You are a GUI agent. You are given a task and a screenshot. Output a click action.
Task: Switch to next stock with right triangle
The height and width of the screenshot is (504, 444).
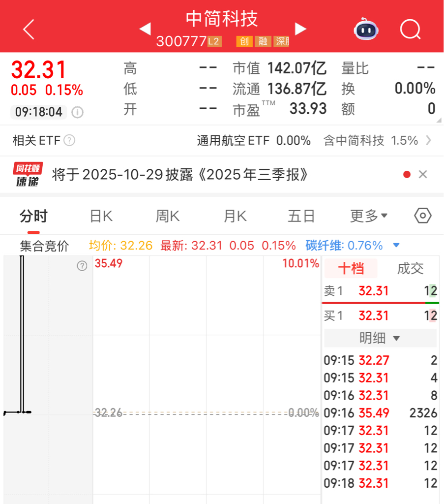[300, 29]
